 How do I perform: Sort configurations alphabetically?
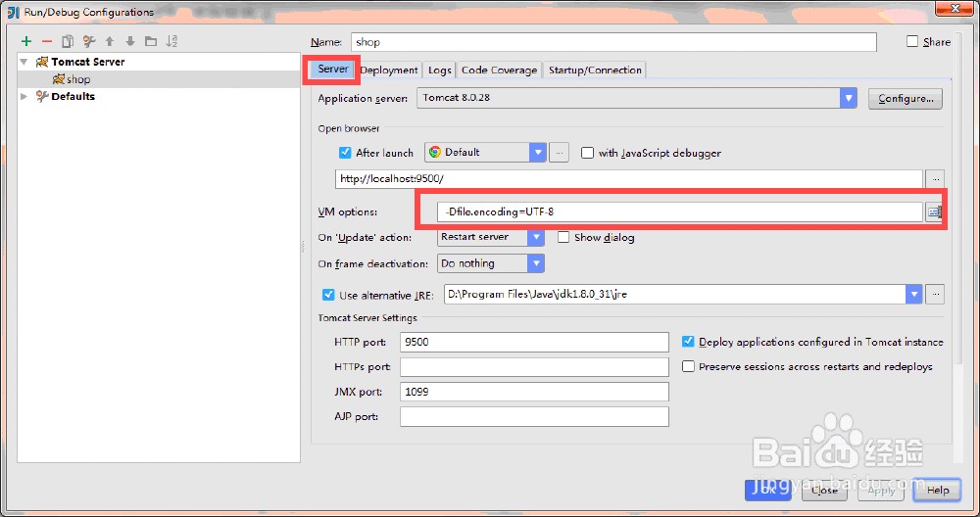[171, 41]
